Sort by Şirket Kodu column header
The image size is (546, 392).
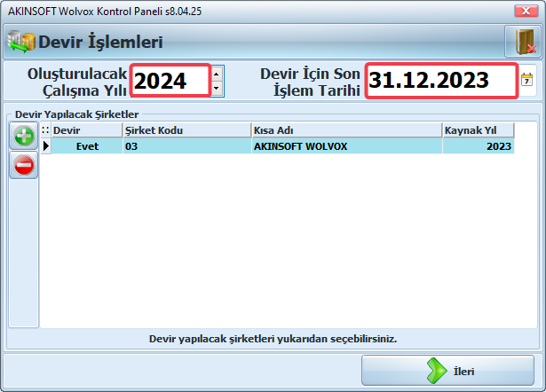click(x=187, y=130)
